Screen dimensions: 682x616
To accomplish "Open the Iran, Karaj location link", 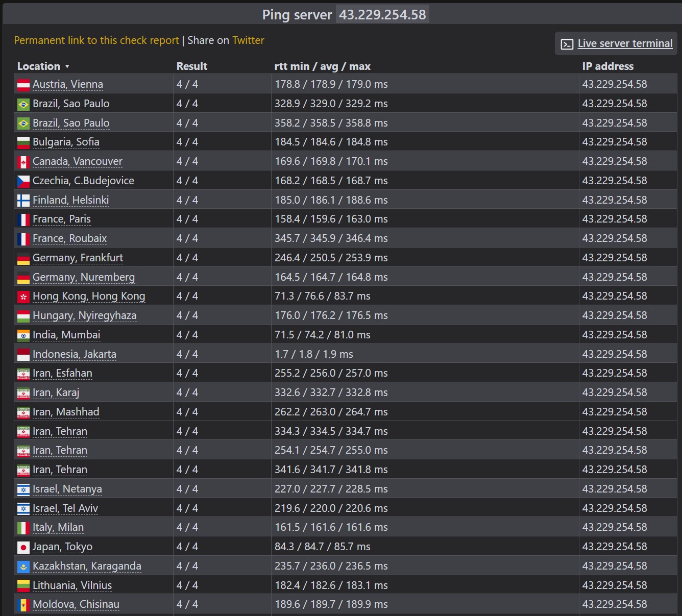I will point(56,392).
